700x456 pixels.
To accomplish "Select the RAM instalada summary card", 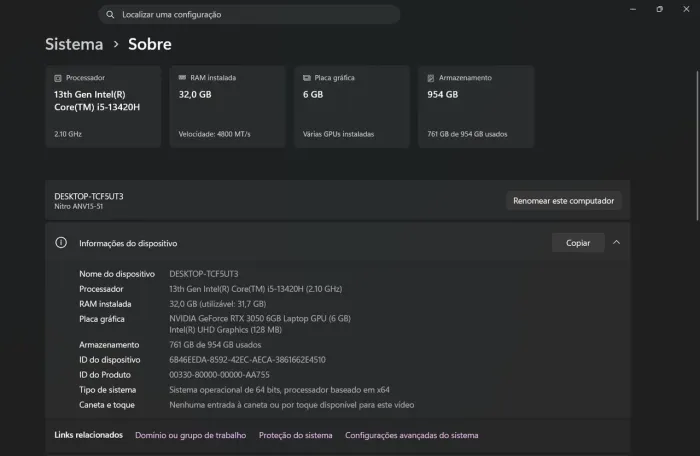I will point(227,107).
